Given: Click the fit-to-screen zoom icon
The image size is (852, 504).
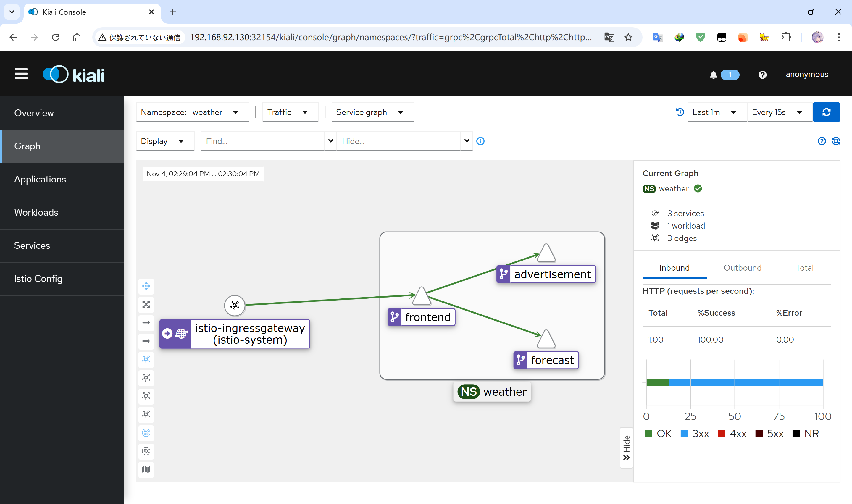Looking at the screenshot, I should (147, 304).
